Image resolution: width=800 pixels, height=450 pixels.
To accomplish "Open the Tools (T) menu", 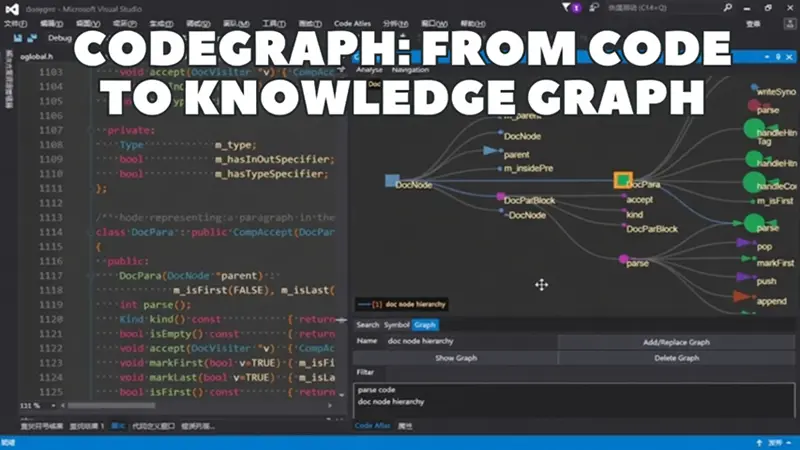I will [273, 23].
